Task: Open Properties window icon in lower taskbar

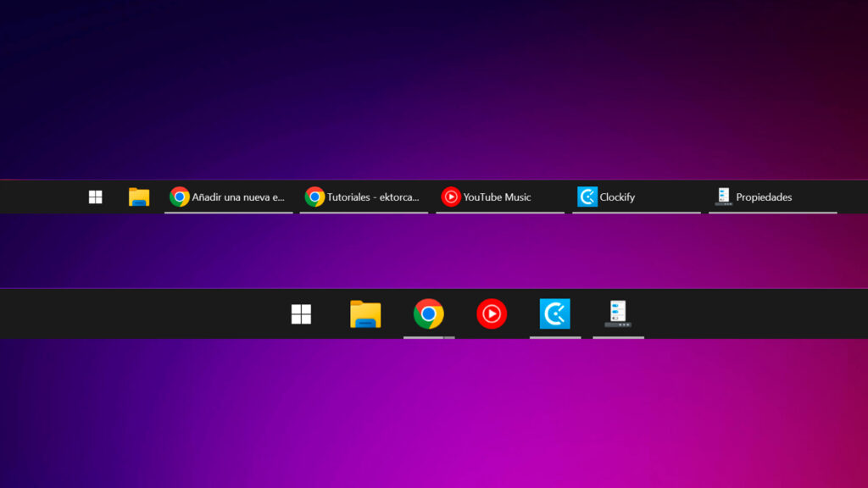Action: (x=618, y=314)
